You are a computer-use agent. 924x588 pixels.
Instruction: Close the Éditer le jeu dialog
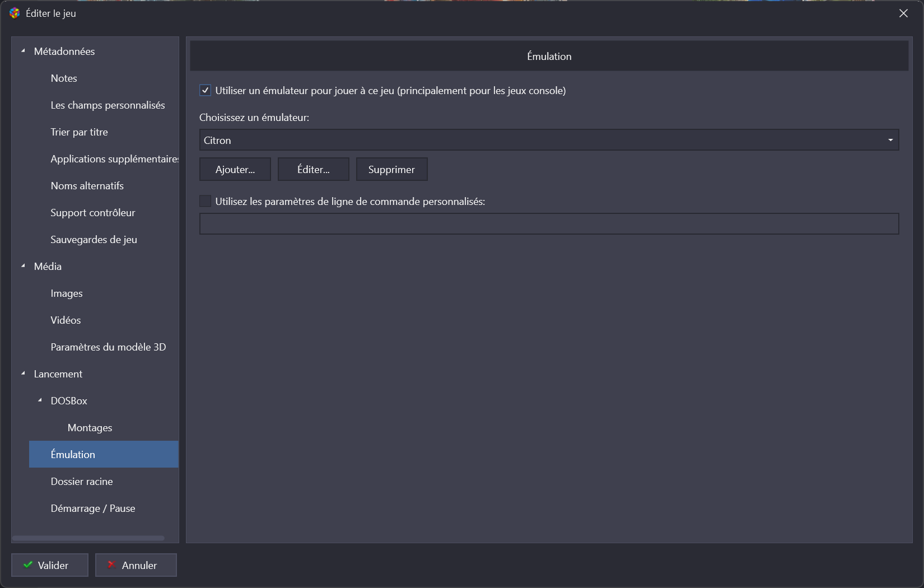903,13
